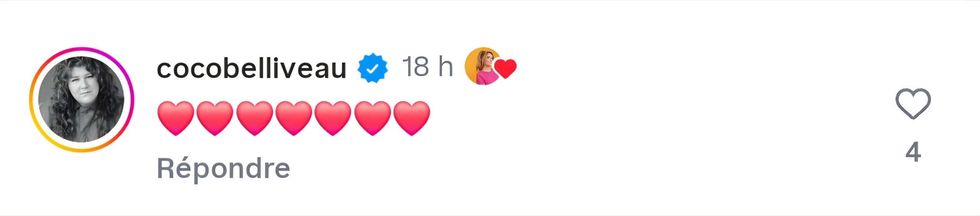Screen dimensions: 980x216
Task: Open the 18 h timestamp link
Action: point(427,67)
